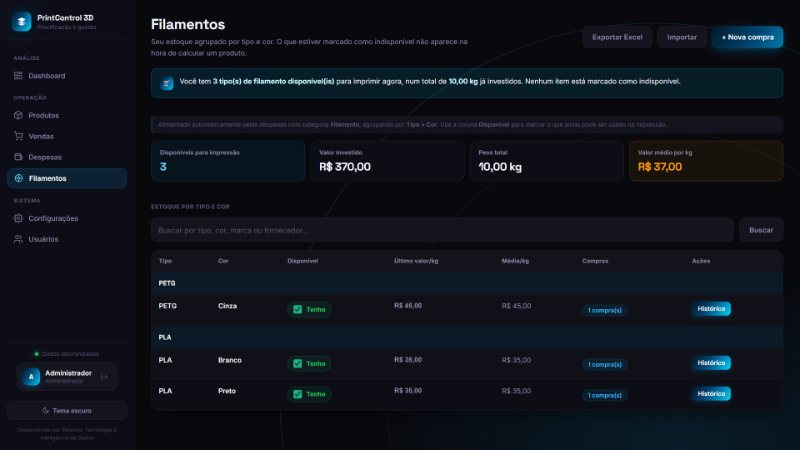
Task: Select Filamentos menu item
Action: pyautogui.click(x=67, y=178)
